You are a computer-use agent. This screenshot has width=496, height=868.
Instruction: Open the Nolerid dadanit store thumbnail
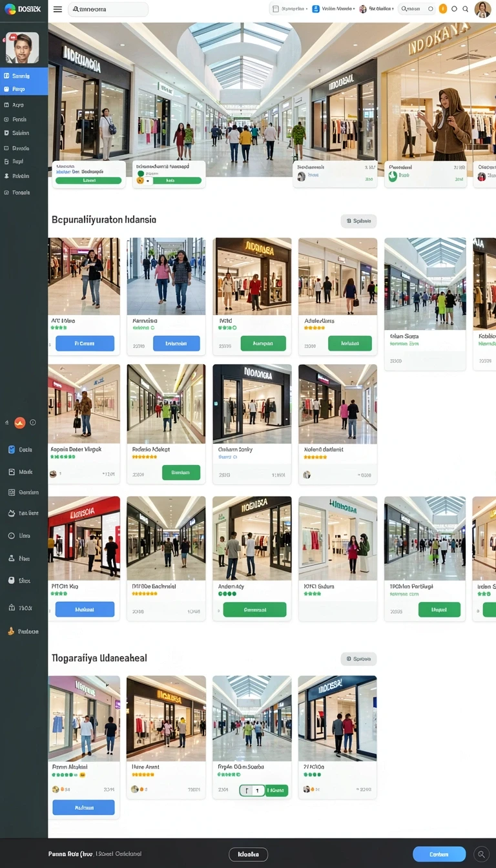point(338,404)
